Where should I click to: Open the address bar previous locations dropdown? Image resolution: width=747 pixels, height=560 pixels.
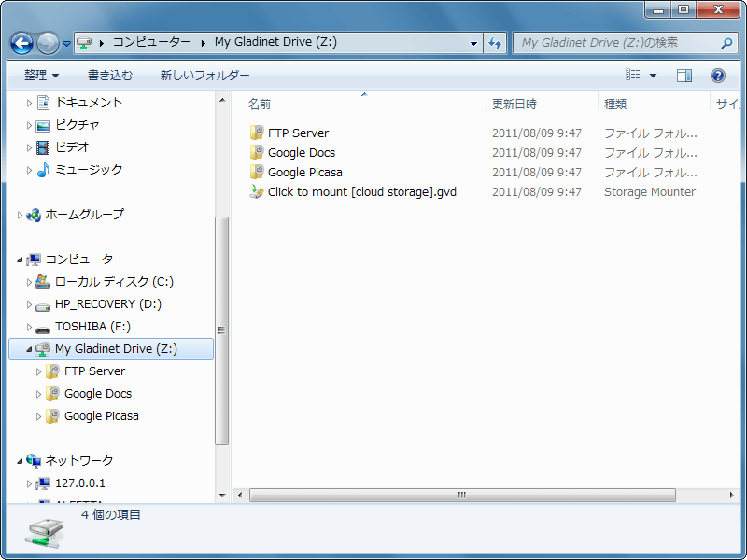click(473, 43)
